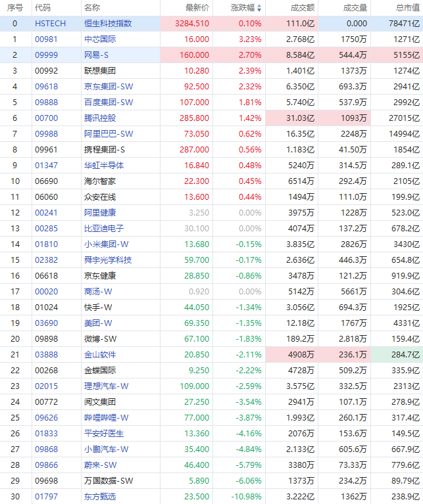Click stock code 09988 for Alibaba
Screen dimensions: 423x504
[46, 133]
